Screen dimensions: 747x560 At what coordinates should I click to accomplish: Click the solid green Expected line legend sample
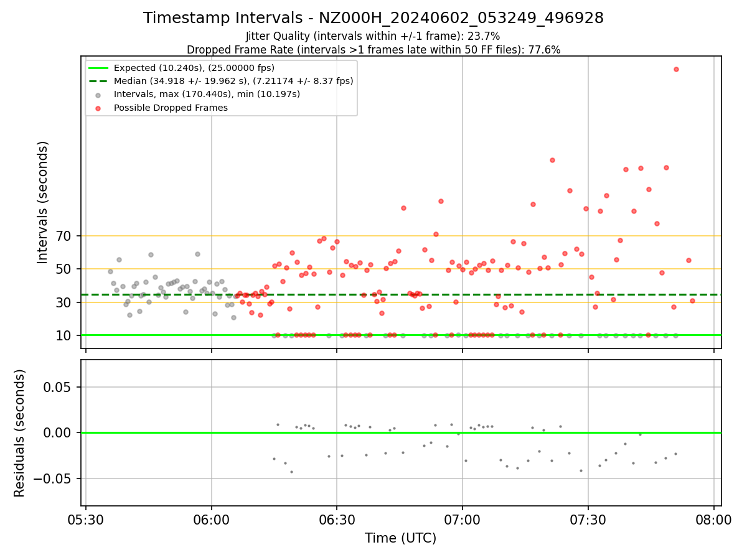(98, 68)
